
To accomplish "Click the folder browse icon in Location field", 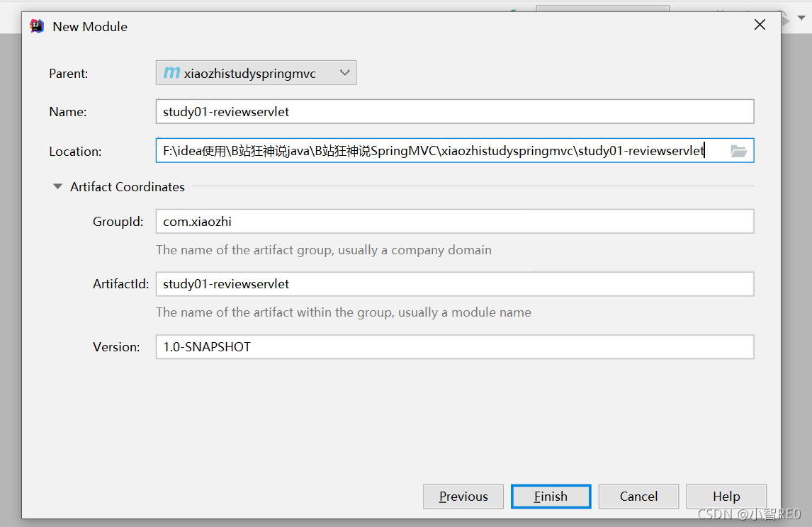I will (x=738, y=151).
